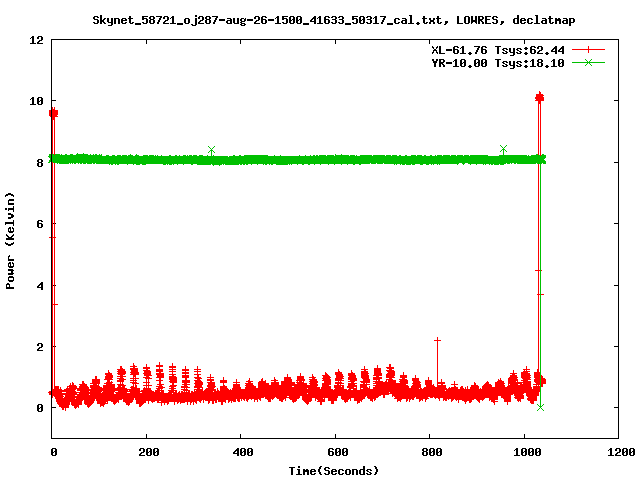Click y-axis tick label 10
Image resolution: width=640 pixels, height=480 pixels.
coord(36,101)
